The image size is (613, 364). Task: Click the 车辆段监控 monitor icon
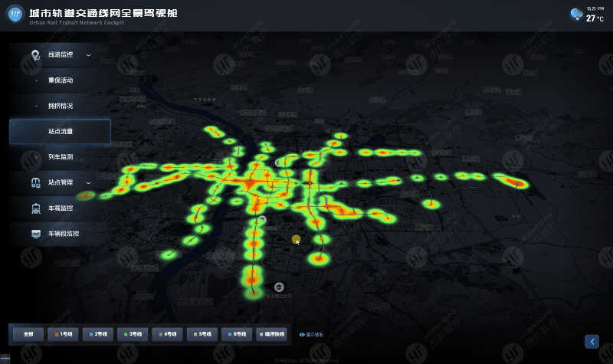click(35, 234)
